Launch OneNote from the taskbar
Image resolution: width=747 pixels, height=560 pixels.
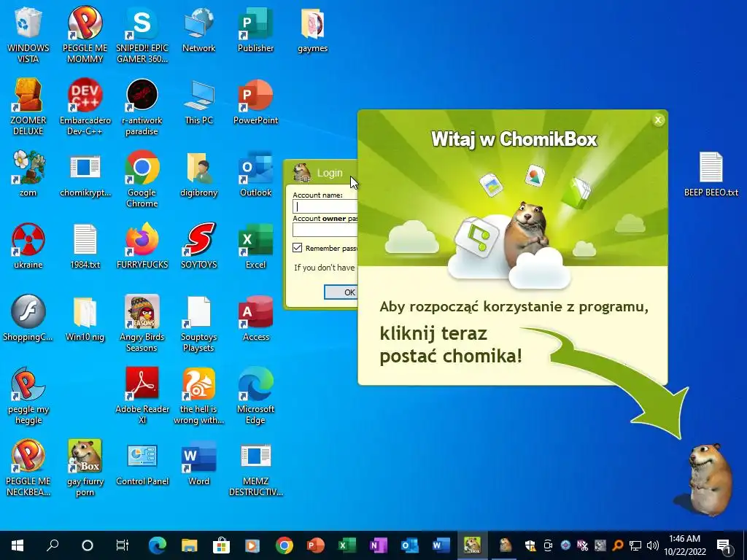(x=379, y=545)
